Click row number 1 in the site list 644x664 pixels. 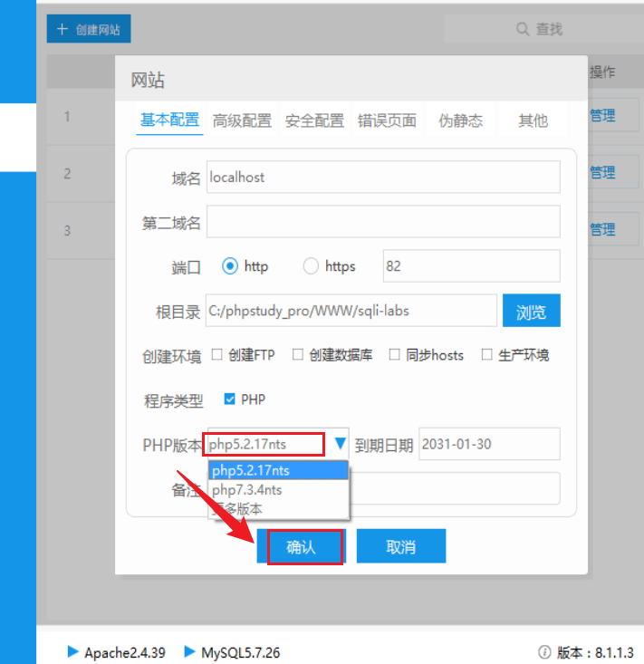[67, 117]
